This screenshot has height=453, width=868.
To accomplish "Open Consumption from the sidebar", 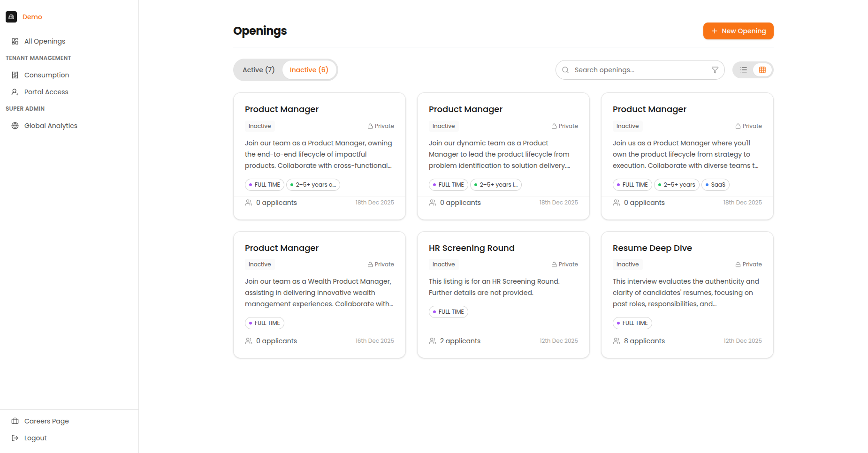I will pyautogui.click(x=46, y=75).
